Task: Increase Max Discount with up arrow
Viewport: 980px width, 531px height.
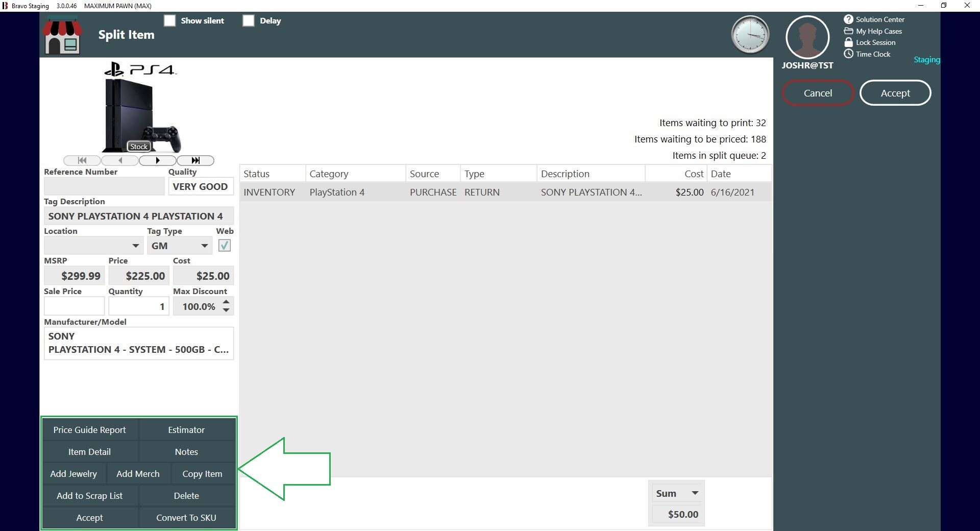Action: tap(226, 302)
